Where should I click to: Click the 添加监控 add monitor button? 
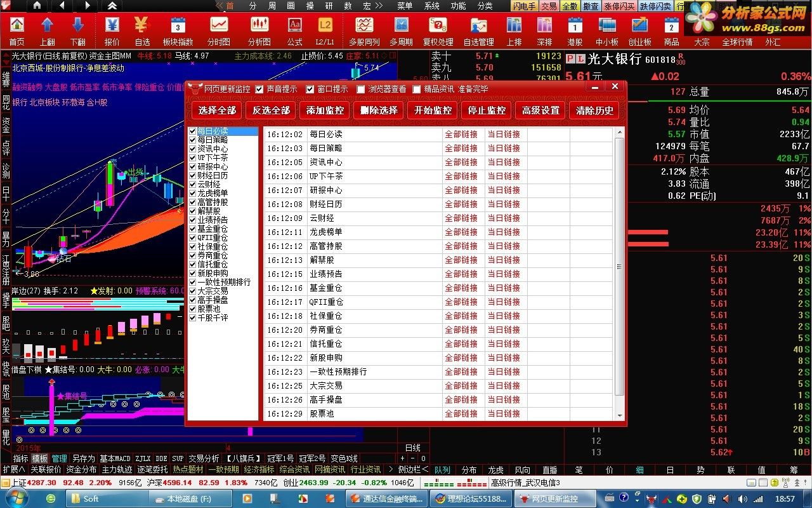pyautogui.click(x=325, y=110)
